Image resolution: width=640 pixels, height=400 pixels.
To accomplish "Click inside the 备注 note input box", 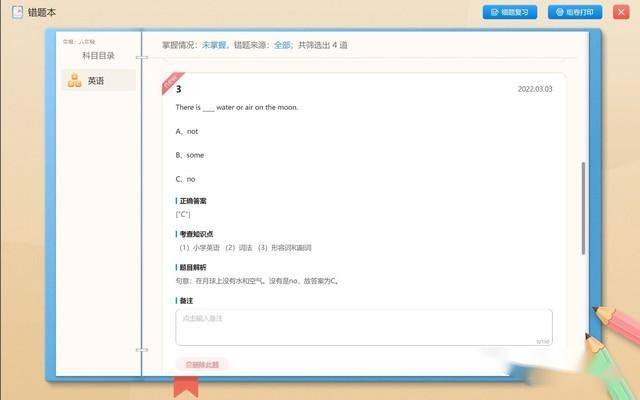I will (364, 327).
